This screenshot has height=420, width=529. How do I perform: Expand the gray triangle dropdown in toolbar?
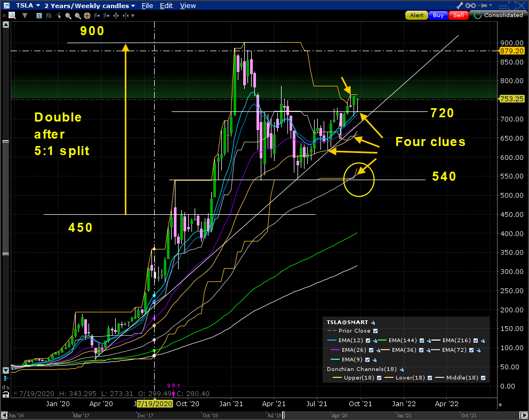[25, 15]
